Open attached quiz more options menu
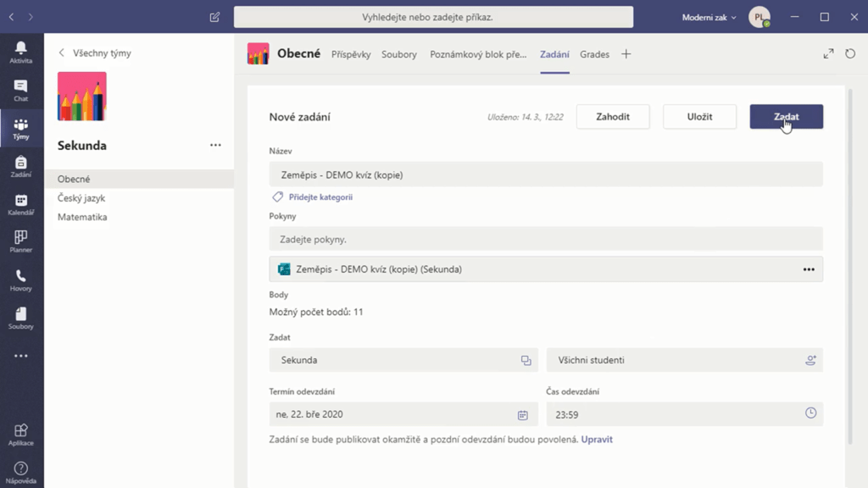 click(808, 269)
